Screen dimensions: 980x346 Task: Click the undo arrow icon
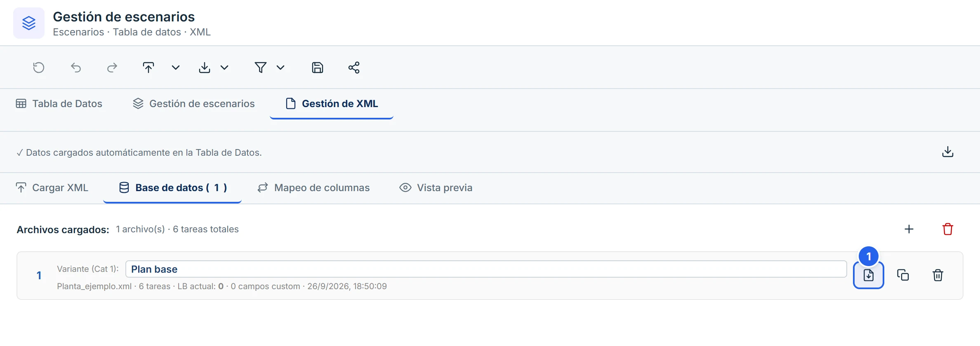[76, 68]
